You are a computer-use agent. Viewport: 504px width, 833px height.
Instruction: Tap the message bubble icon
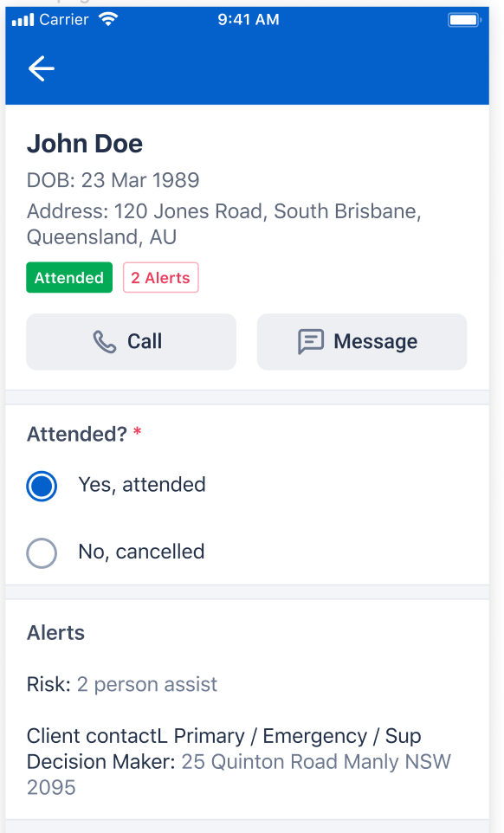(x=311, y=341)
